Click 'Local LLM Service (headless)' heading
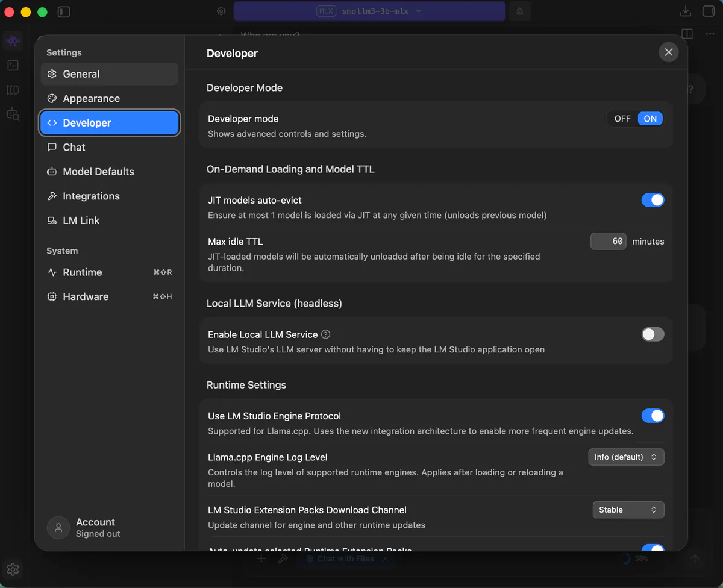Image resolution: width=723 pixels, height=588 pixels. (274, 304)
